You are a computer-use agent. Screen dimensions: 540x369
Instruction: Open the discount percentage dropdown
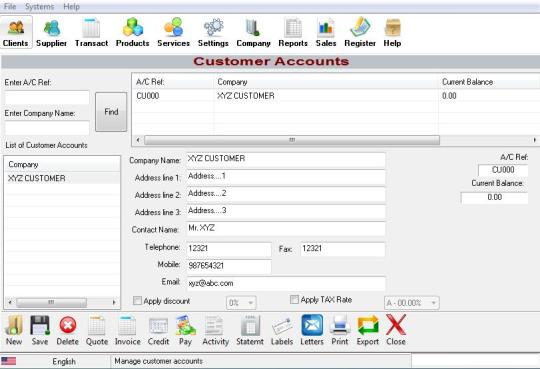(241, 303)
